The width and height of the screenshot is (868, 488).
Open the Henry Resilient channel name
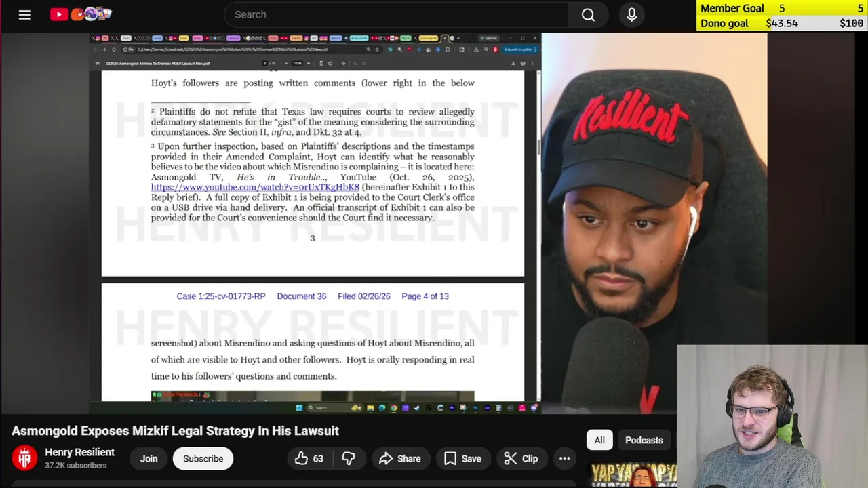click(79, 452)
